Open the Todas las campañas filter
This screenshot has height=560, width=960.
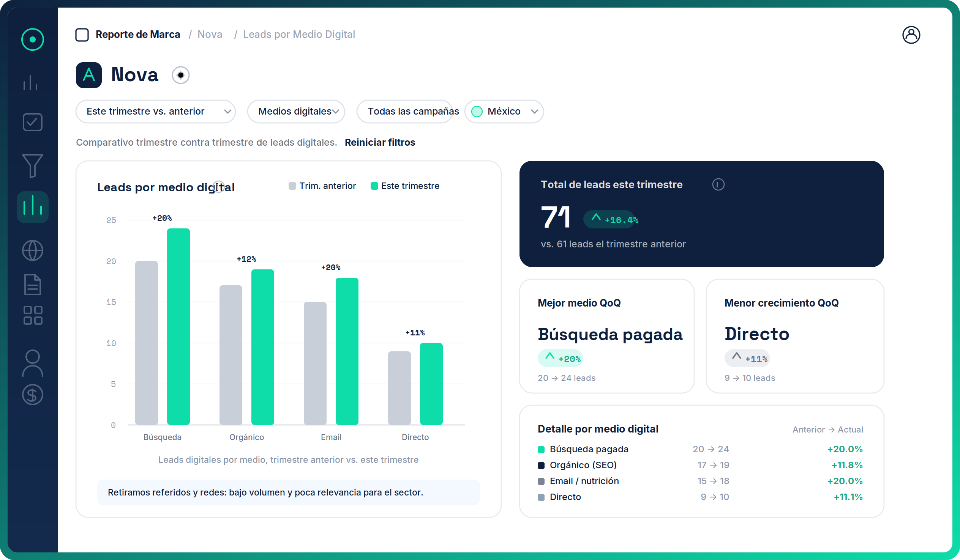click(x=404, y=112)
